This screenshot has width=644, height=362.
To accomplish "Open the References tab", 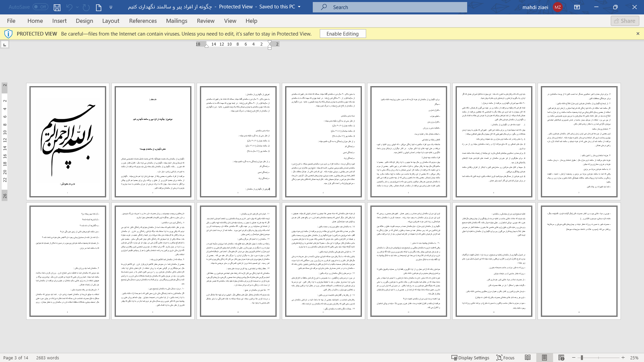I will pyautogui.click(x=143, y=21).
